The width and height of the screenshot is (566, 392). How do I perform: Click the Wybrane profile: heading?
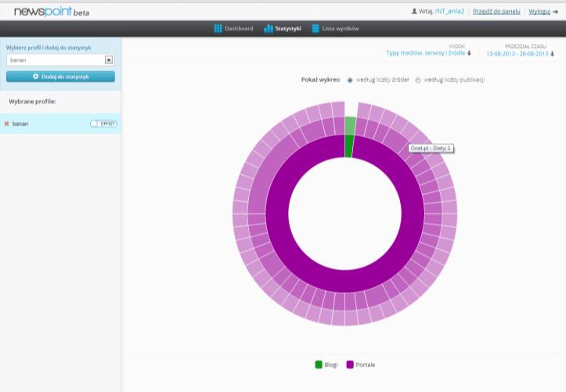[32, 102]
